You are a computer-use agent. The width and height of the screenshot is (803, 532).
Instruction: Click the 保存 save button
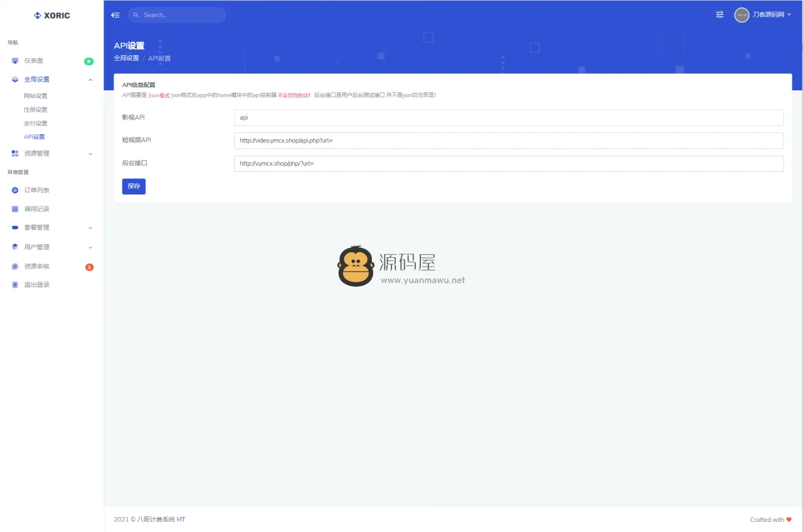point(134,186)
